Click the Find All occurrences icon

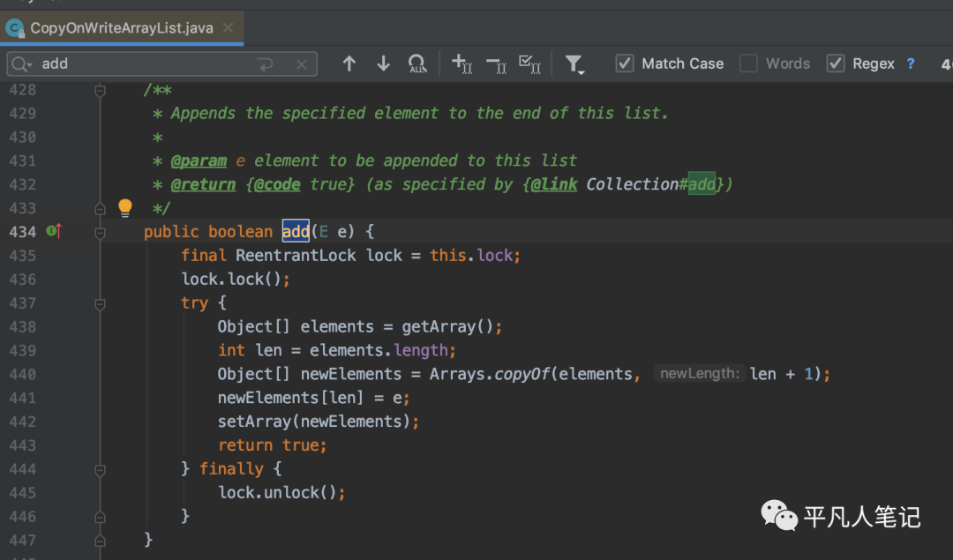click(x=416, y=63)
